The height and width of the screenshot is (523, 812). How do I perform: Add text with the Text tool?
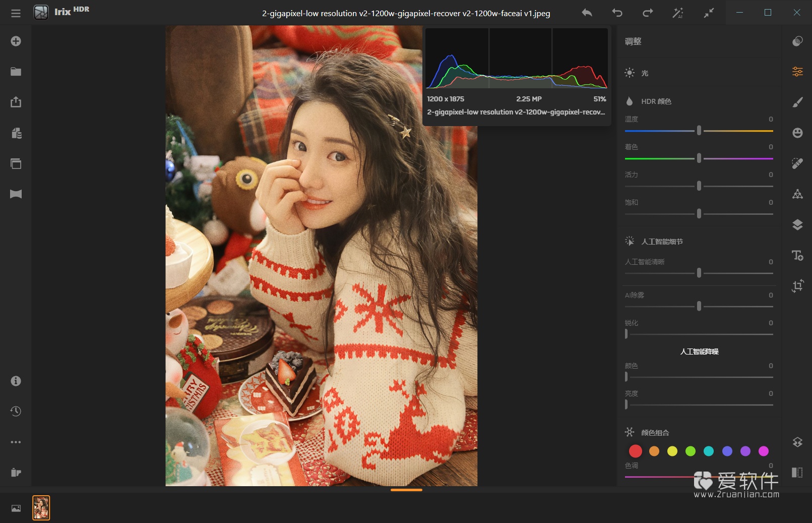coord(798,256)
